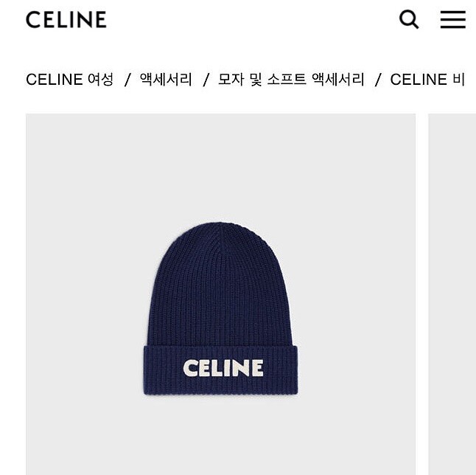The image size is (476, 475).
Task: Open the hamburger menu icon
Action: pyautogui.click(x=453, y=20)
